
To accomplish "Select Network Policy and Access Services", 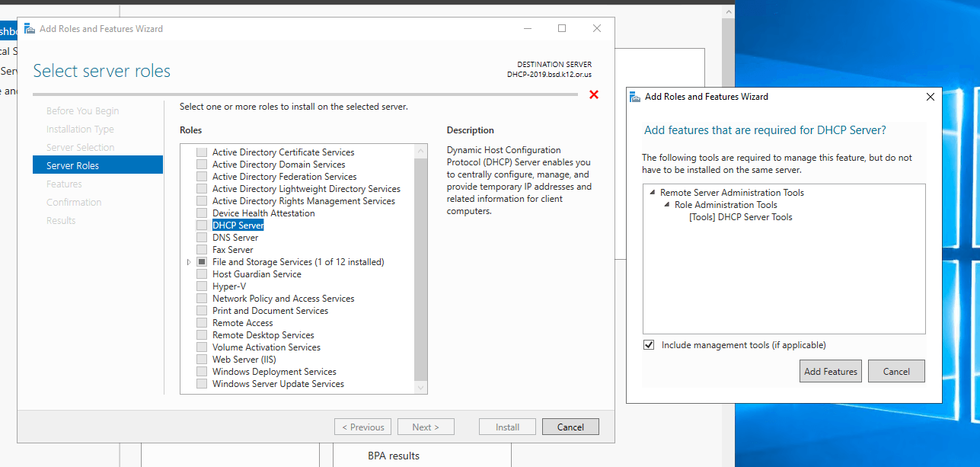I will [x=283, y=299].
